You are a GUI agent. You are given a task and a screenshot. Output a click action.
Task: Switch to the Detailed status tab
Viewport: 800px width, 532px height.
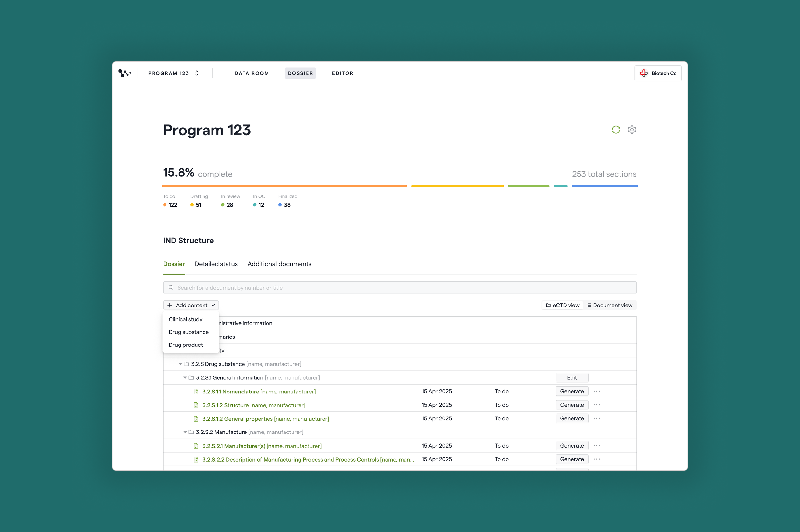[216, 264]
